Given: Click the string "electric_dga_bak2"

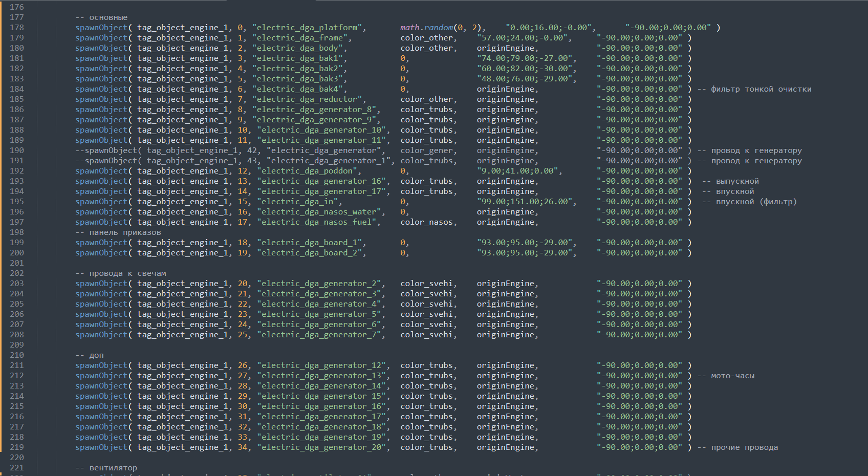Looking at the screenshot, I should [x=297, y=69].
